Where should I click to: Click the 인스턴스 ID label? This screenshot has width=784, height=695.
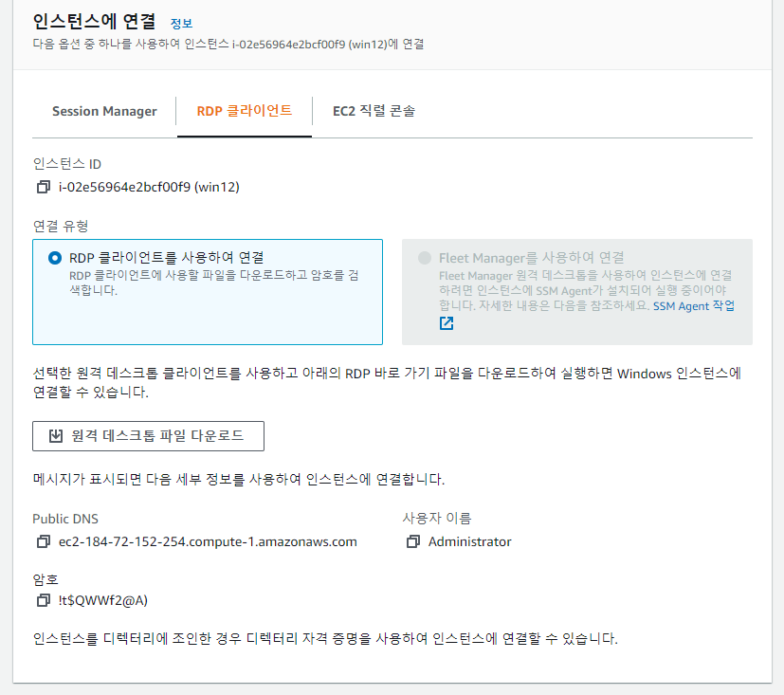coord(67,164)
